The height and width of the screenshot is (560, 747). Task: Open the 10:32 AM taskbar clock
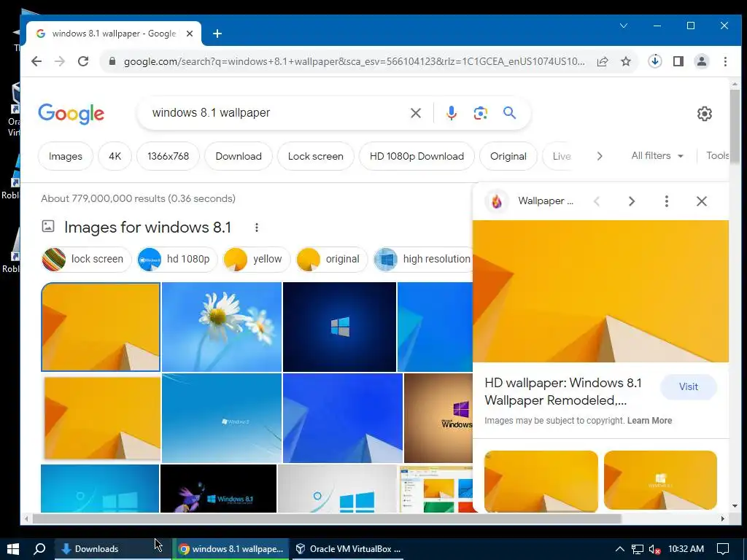(x=686, y=549)
